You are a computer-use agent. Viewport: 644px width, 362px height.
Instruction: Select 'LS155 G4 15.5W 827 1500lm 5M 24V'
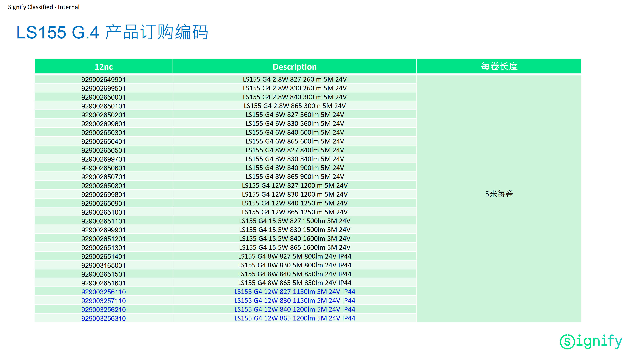[x=295, y=221]
